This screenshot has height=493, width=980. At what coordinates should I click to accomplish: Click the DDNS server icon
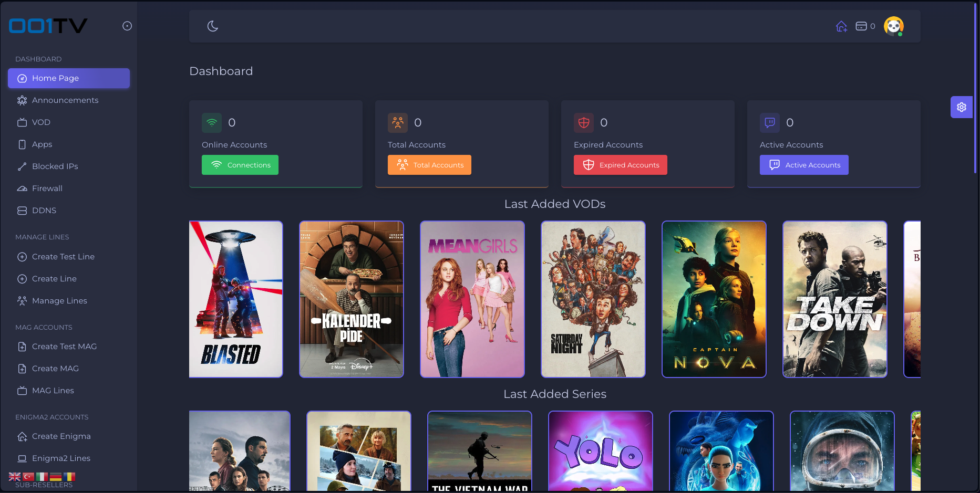click(x=22, y=211)
